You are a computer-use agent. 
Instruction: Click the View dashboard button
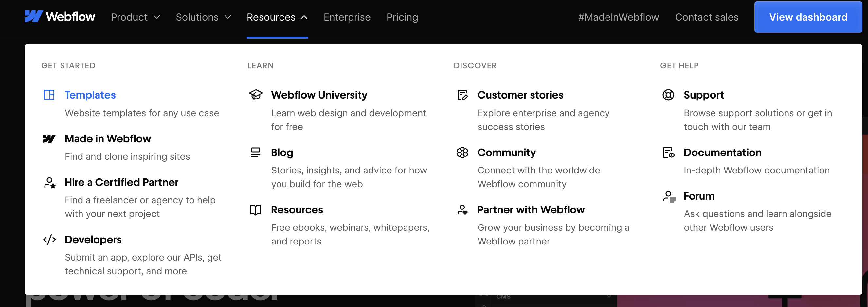808,17
